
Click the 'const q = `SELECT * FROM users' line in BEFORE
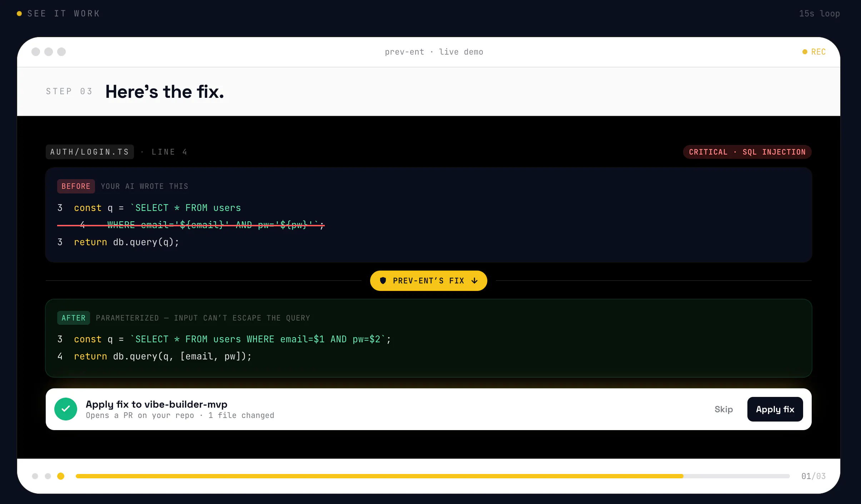tap(149, 208)
